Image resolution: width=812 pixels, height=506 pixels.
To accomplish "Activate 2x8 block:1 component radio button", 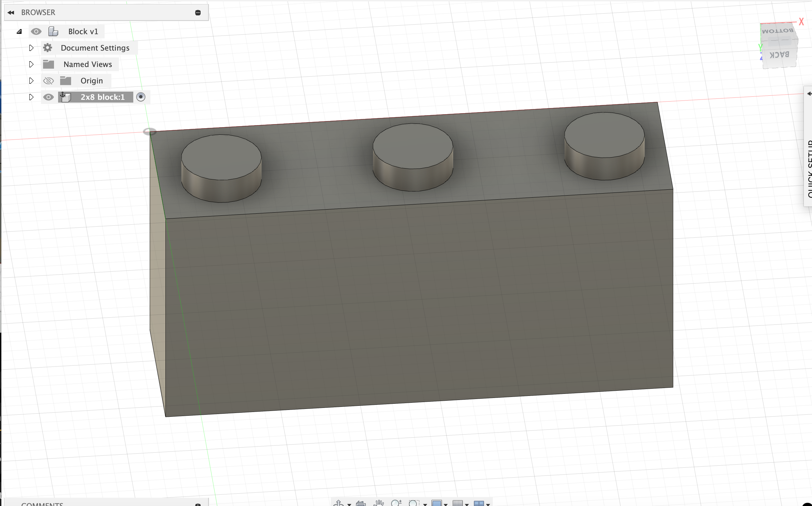I will click(x=140, y=97).
